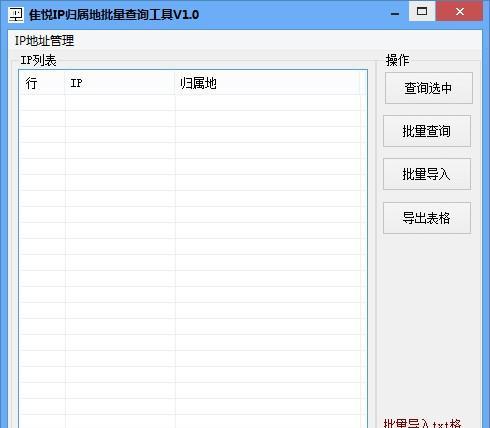The height and width of the screenshot is (428, 490).
Task: Start 批量查询 batch query
Action: tap(427, 131)
